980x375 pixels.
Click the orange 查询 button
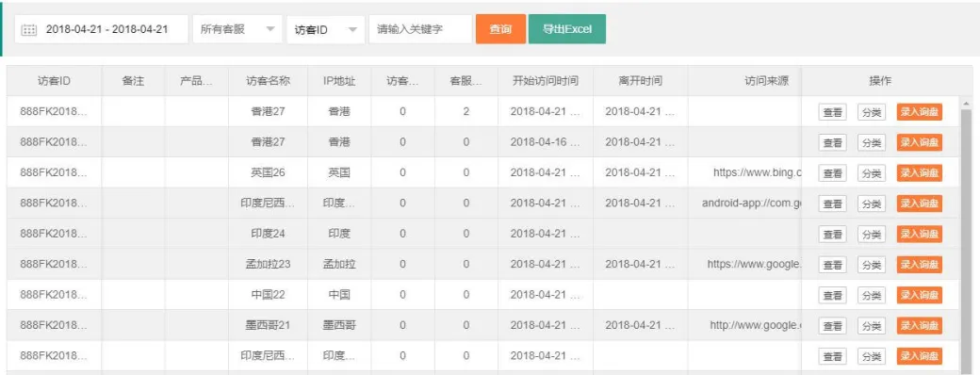tap(500, 29)
